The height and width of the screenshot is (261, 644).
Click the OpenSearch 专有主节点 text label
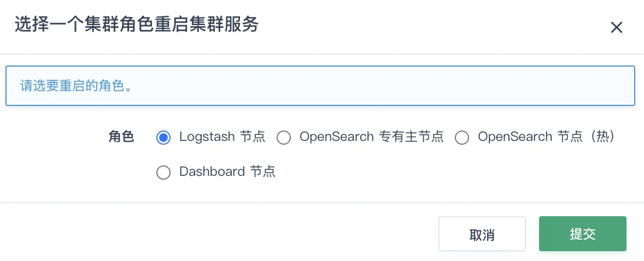coord(372,137)
